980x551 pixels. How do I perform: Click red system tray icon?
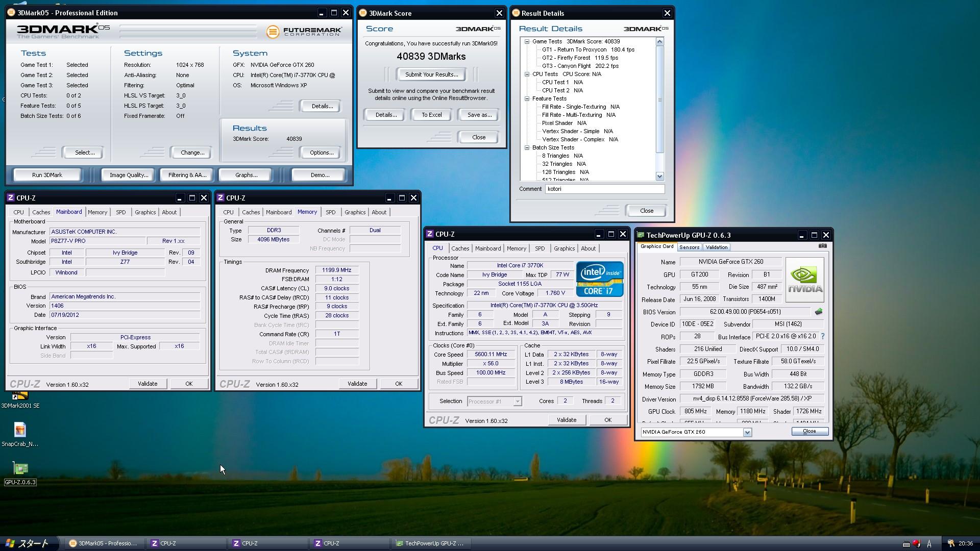point(917,544)
